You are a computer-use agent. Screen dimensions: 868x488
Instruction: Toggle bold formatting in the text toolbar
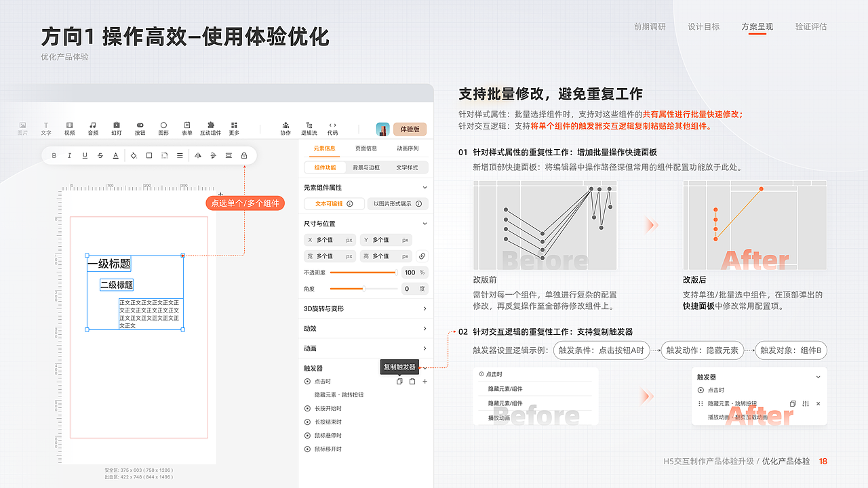tap(54, 155)
